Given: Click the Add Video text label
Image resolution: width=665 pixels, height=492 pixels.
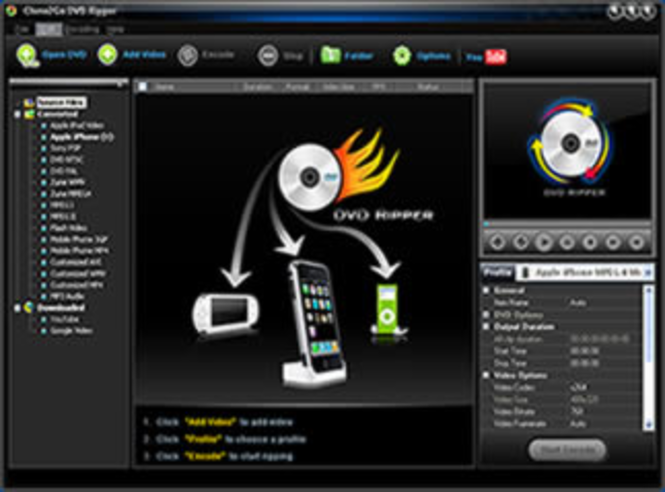Looking at the screenshot, I should 144,55.
